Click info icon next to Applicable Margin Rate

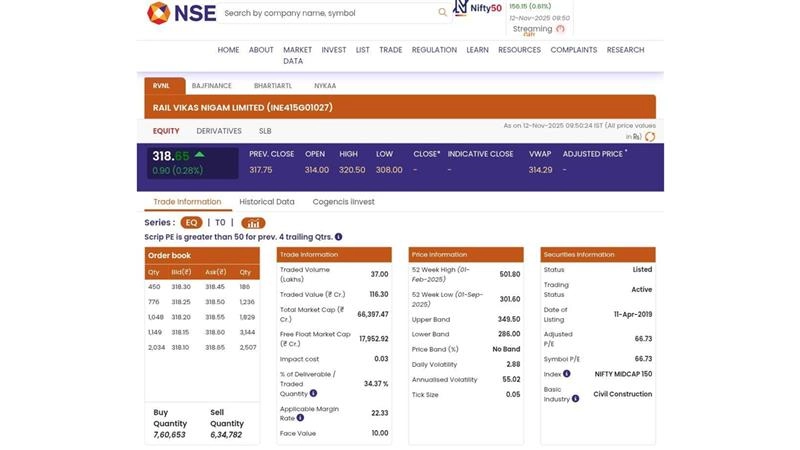point(300,418)
